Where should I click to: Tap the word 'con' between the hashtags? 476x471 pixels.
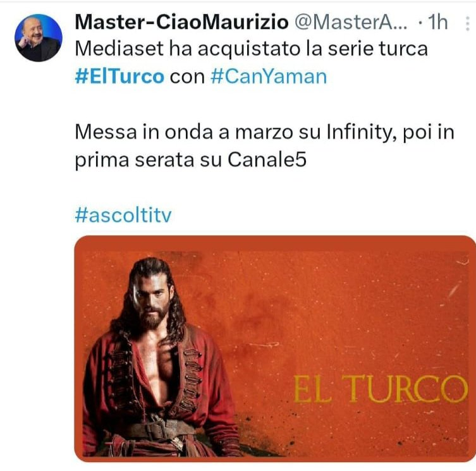point(187,77)
